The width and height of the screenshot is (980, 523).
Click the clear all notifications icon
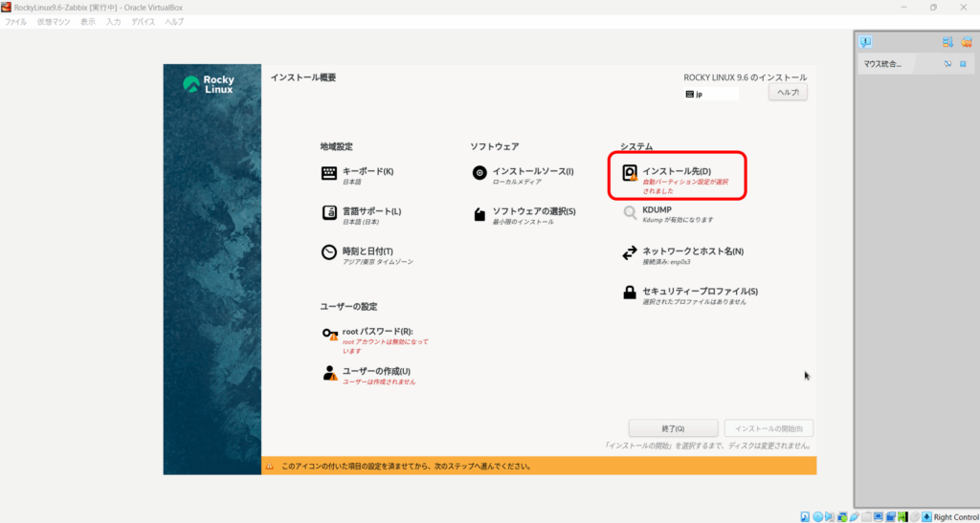tap(967, 42)
